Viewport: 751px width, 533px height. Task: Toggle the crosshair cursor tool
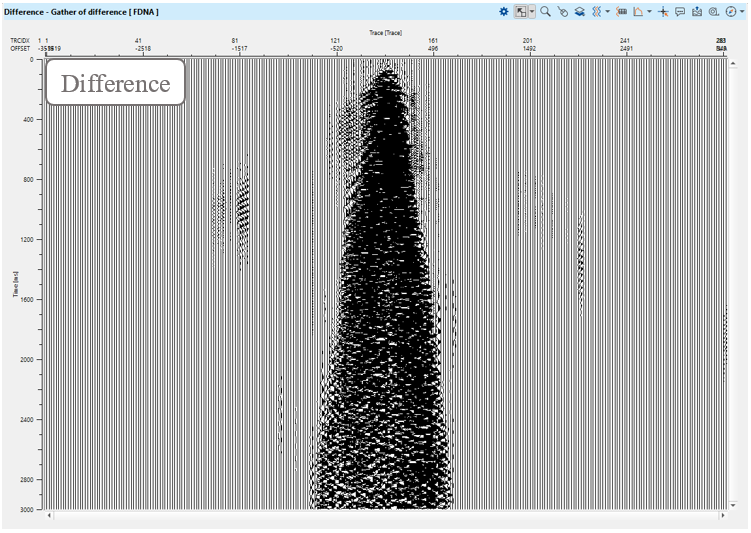tap(663, 11)
